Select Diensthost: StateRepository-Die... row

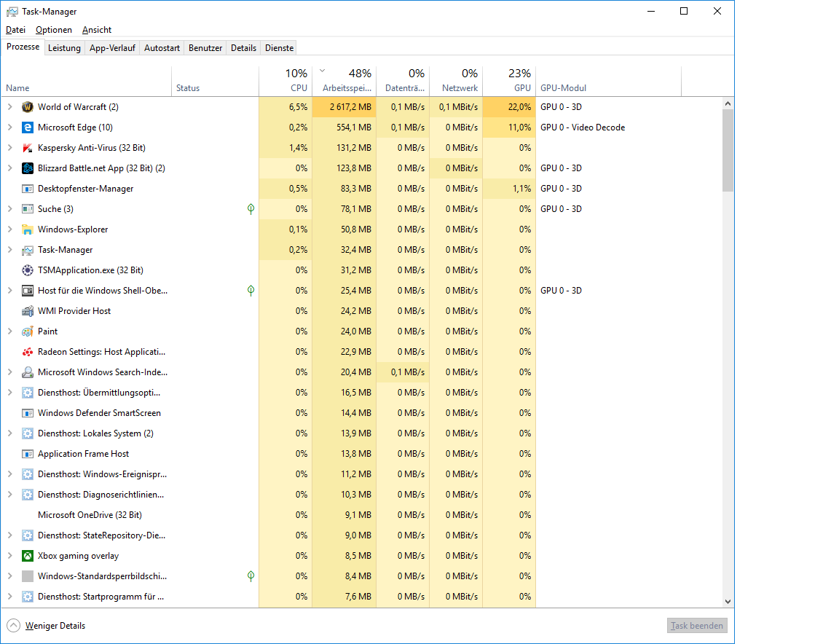(362, 535)
